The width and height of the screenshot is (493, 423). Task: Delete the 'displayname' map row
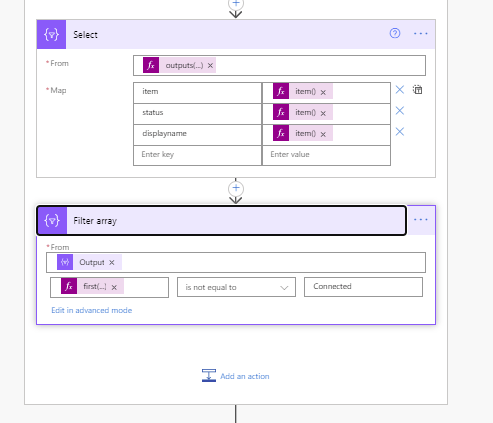[400, 132]
